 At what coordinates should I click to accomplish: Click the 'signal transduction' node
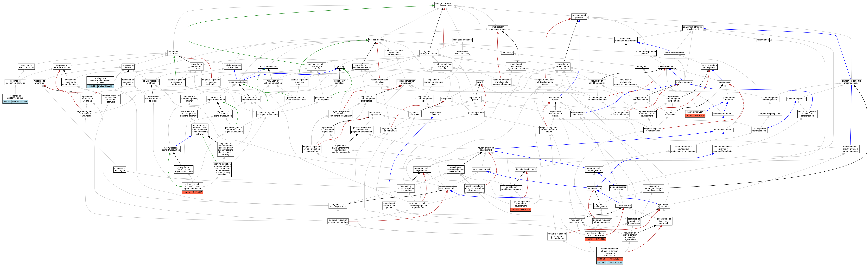(238, 82)
